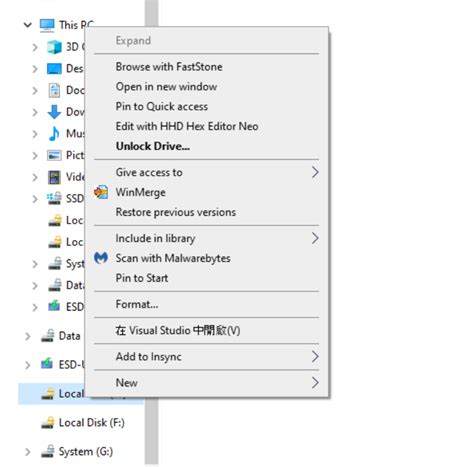
Task: Click the ESD drive icon under This PC
Action: coord(54,306)
